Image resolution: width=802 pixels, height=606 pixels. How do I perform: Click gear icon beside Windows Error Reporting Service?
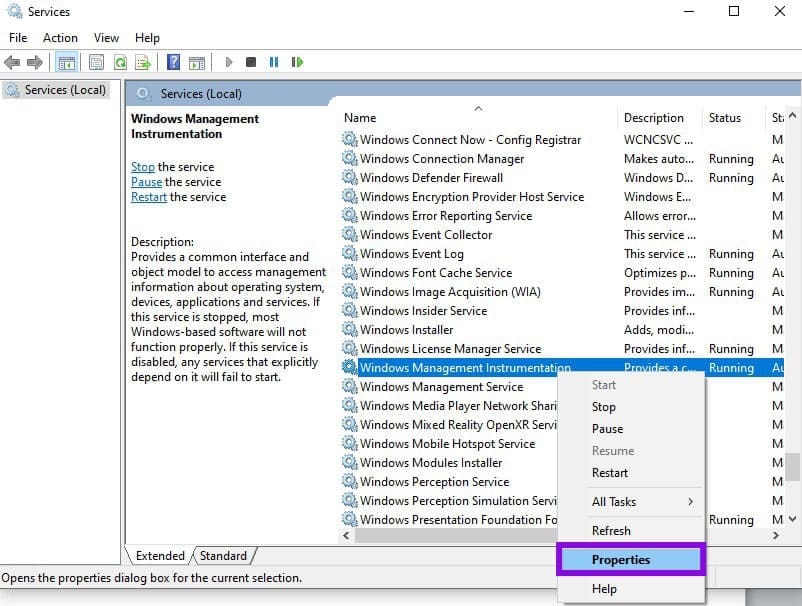coord(349,215)
